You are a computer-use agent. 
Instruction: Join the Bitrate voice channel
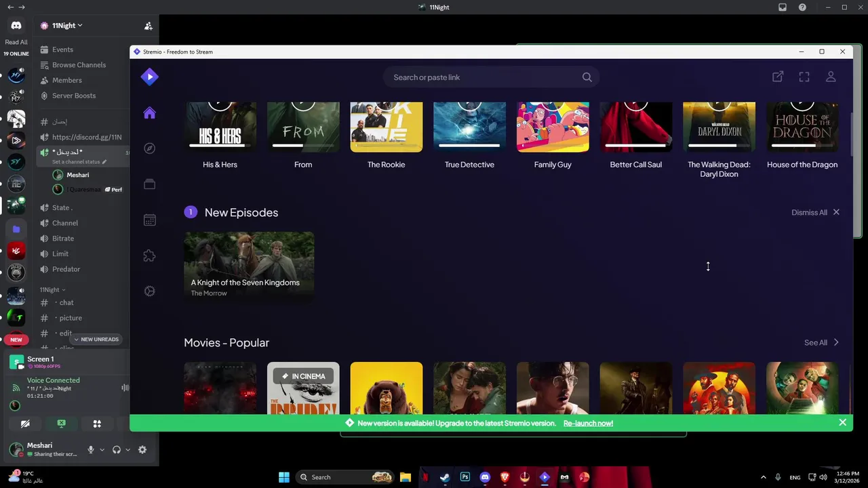(x=63, y=239)
